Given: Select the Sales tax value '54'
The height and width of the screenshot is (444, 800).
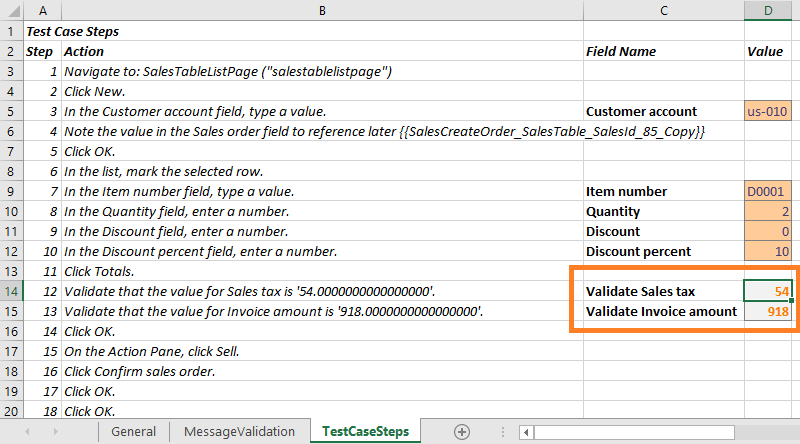Looking at the screenshot, I should pos(768,291).
